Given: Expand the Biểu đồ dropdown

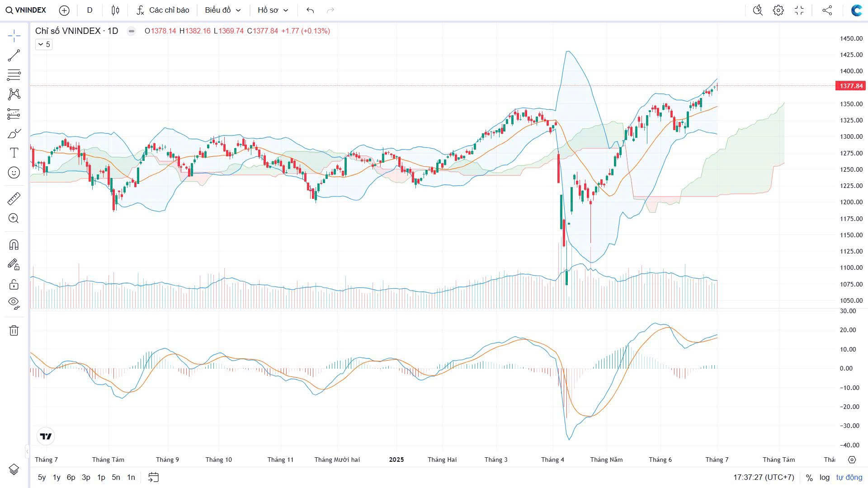Looking at the screenshot, I should pyautogui.click(x=222, y=10).
